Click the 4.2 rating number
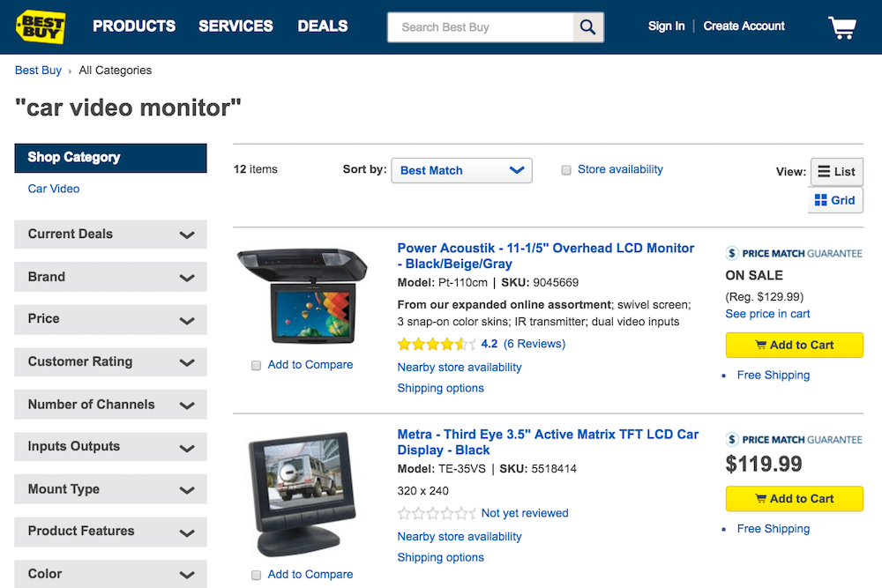882x588 pixels. tap(490, 344)
